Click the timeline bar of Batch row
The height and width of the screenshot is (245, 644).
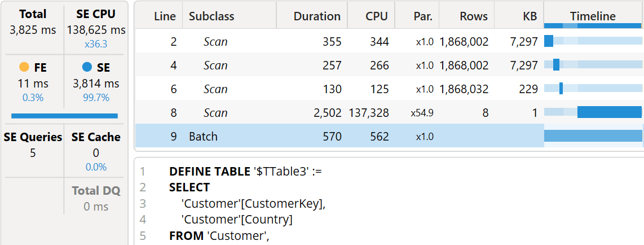click(593, 136)
